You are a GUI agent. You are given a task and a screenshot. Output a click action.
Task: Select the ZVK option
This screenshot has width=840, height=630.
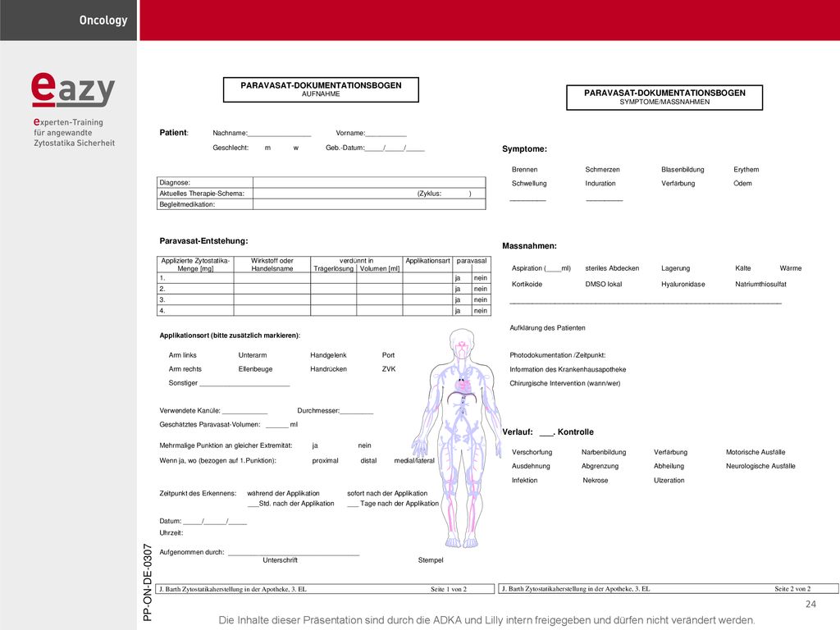click(389, 369)
